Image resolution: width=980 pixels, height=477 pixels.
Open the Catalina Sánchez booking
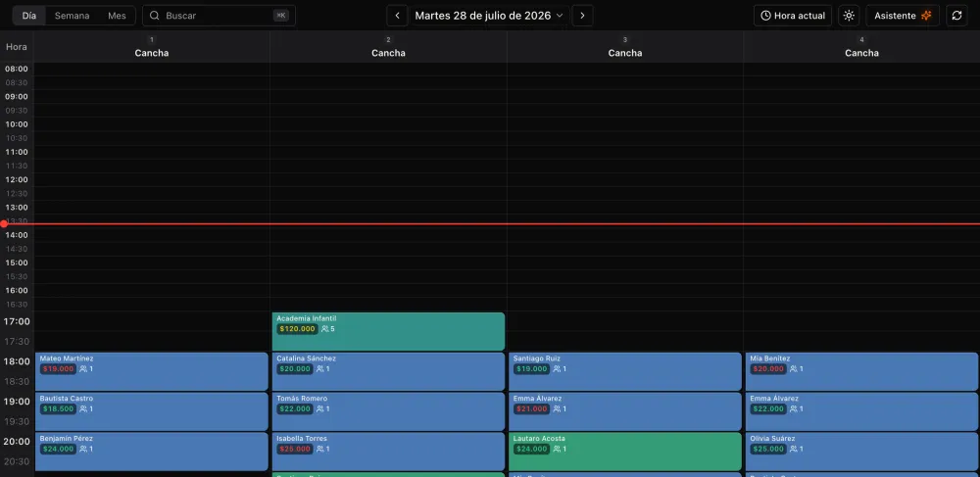[388, 371]
